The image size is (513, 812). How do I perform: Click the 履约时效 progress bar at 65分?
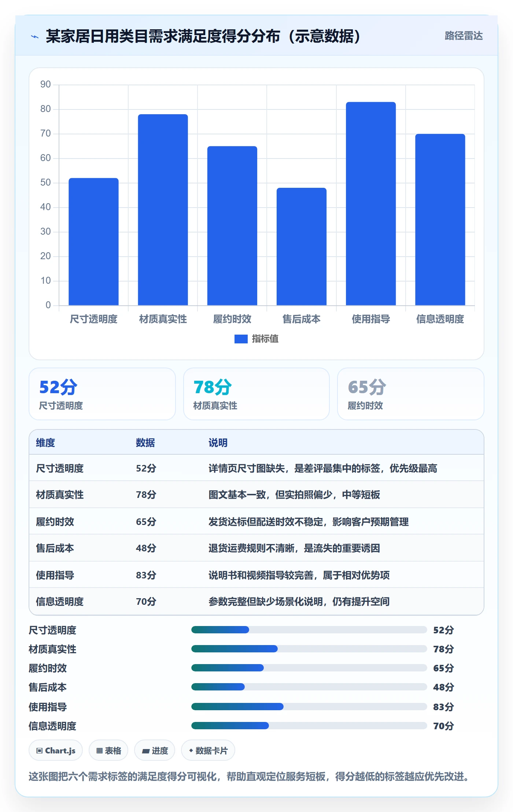[x=309, y=668]
